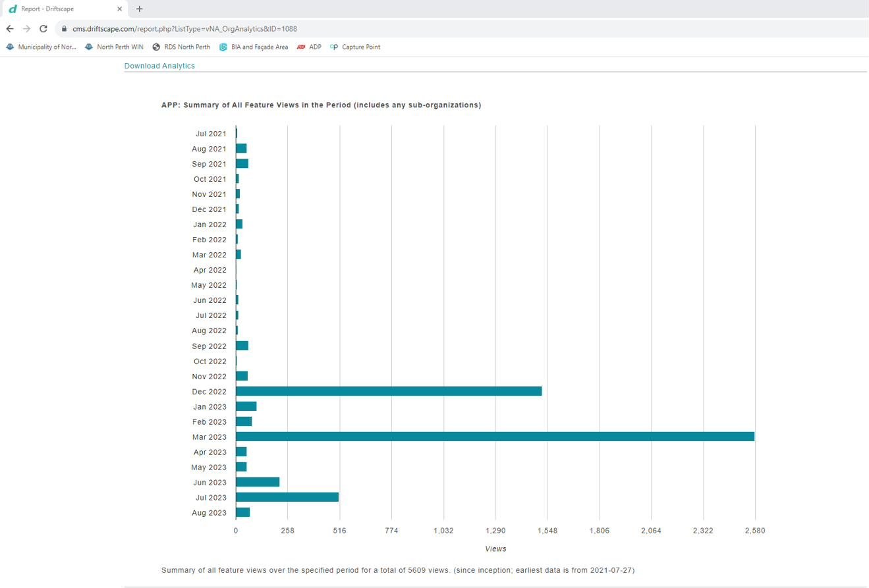Close the Report - Driftscape tab
This screenshot has width=869, height=588.
click(x=119, y=9)
